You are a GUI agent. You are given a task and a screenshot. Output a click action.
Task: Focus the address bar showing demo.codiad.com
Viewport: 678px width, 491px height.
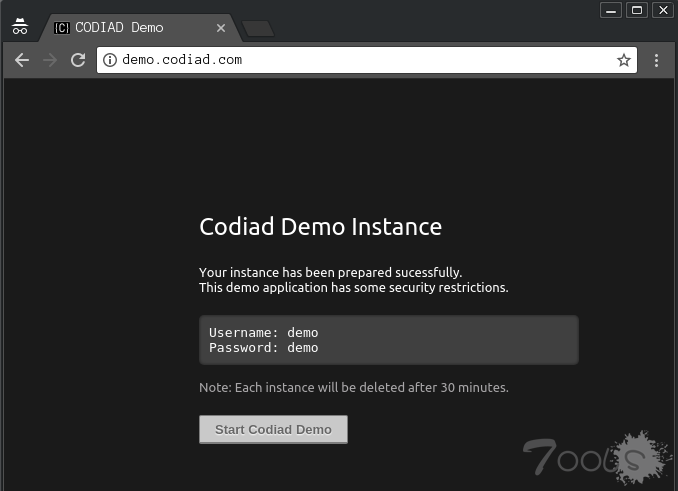point(367,60)
